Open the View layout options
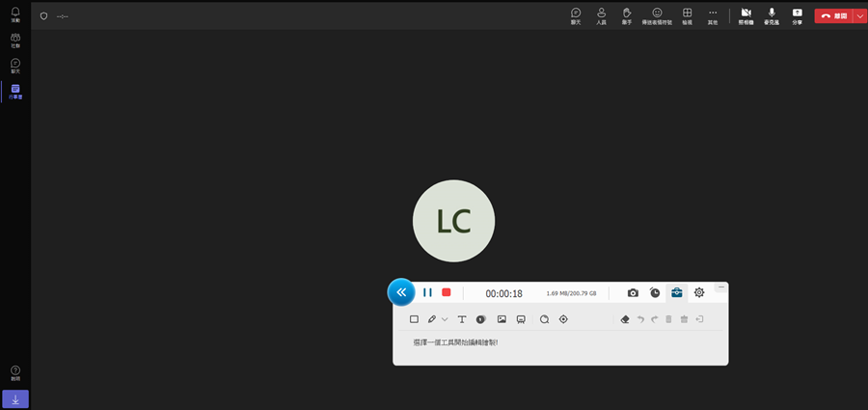 click(687, 16)
